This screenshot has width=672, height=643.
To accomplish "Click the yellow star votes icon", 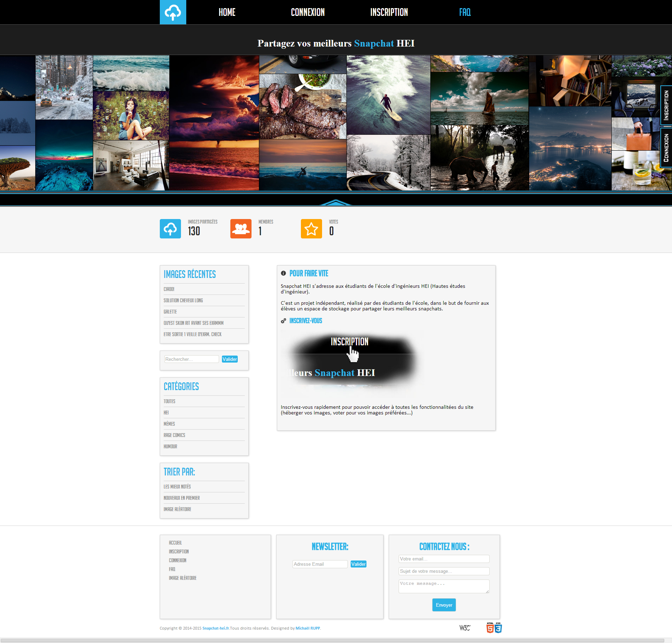I will pyautogui.click(x=311, y=229).
